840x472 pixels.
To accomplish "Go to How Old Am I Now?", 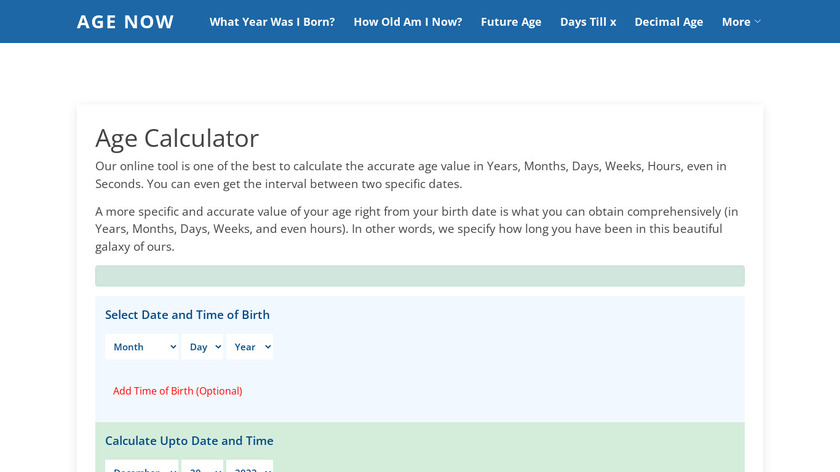I will (x=407, y=22).
